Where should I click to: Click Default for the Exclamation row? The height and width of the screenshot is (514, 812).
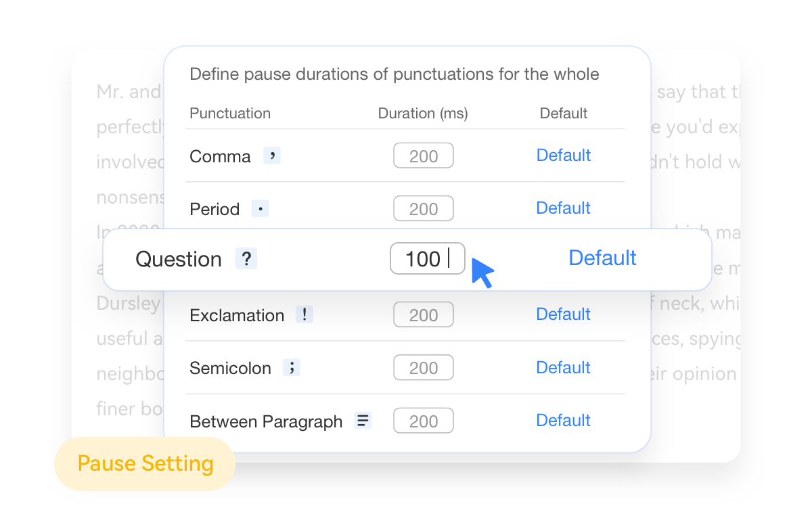click(563, 314)
